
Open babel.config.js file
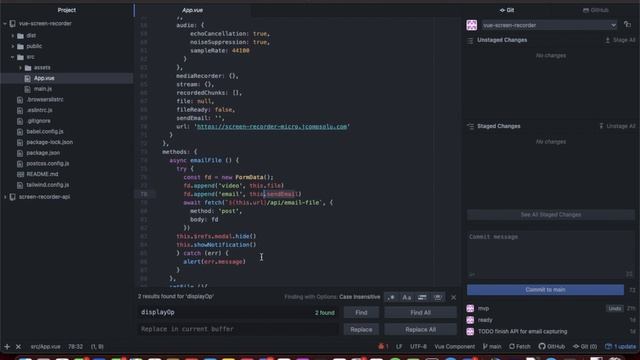coord(45,131)
